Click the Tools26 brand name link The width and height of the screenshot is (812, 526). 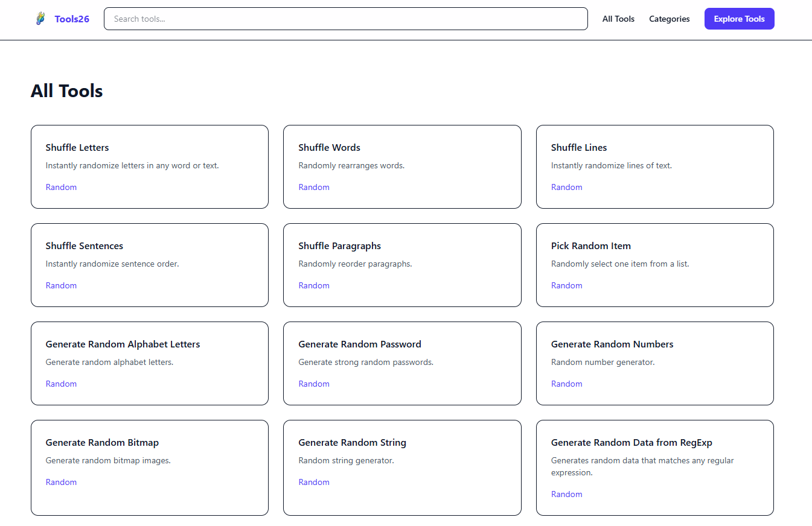(72, 19)
